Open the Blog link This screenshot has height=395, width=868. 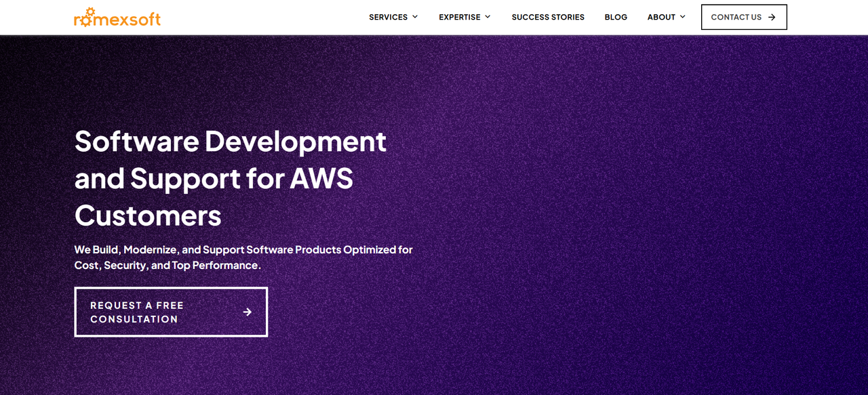coord(616,17)
